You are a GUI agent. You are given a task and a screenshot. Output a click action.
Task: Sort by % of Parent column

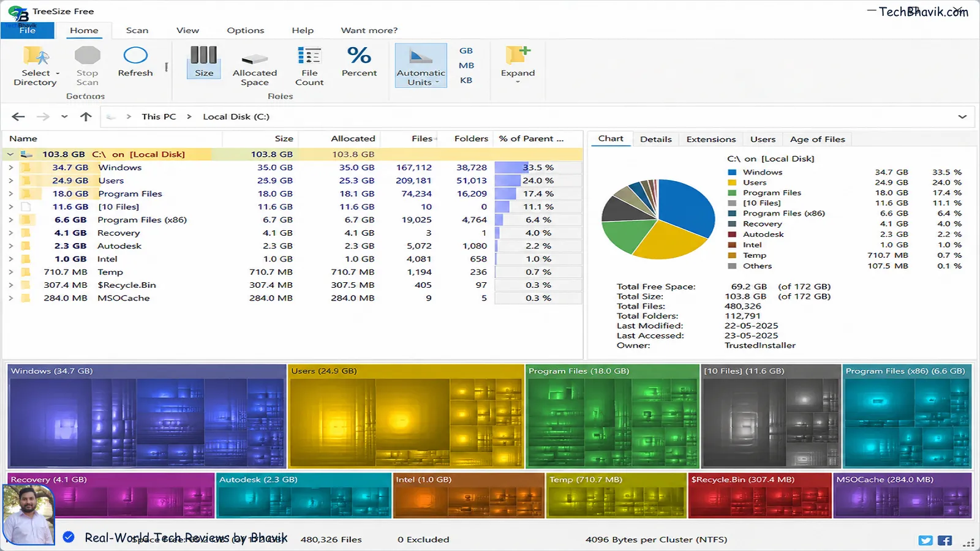537,138
